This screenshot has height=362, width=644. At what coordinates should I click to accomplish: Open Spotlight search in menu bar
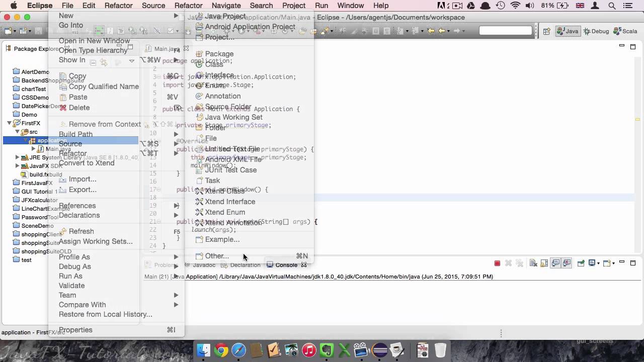612,6
